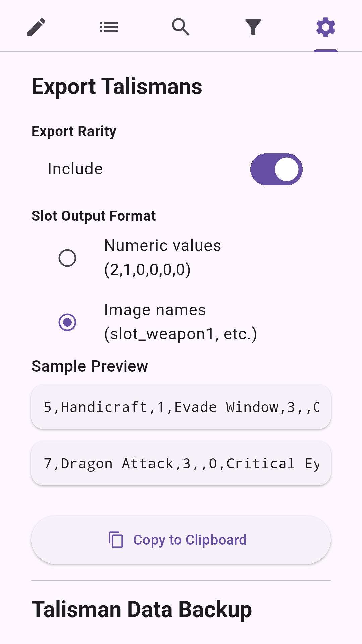The width and height of the screenshot is (362, 644).
Task: Click the search magnifier icon
Action: click(x=181, y=26)
